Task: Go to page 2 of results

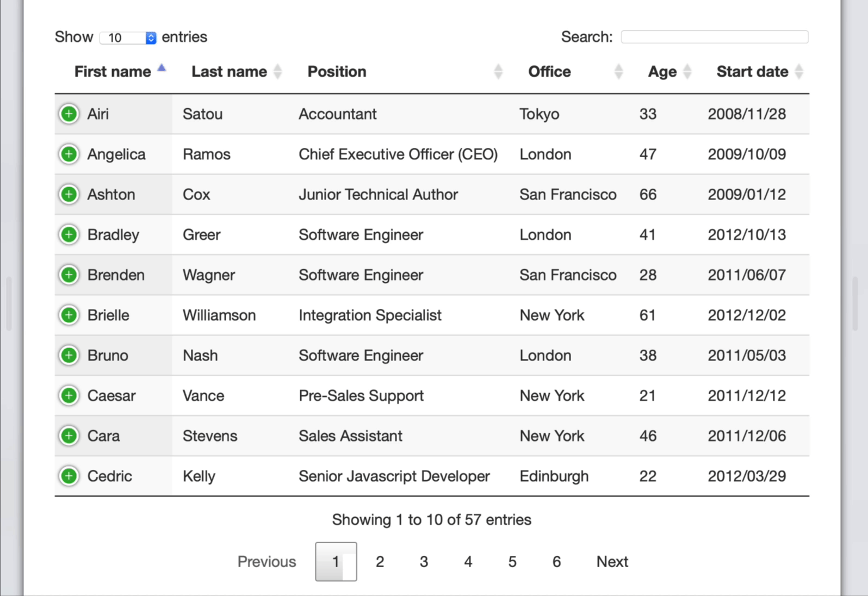Action: (x=380, y=562)
